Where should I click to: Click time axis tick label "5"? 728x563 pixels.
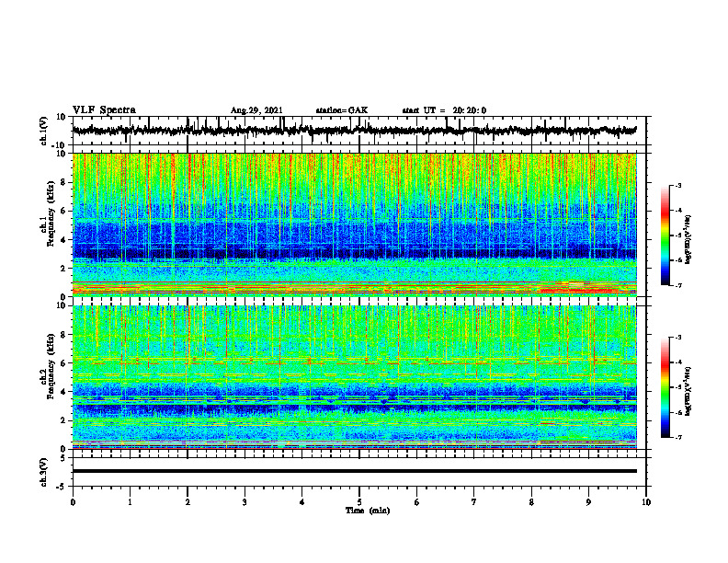359,502
